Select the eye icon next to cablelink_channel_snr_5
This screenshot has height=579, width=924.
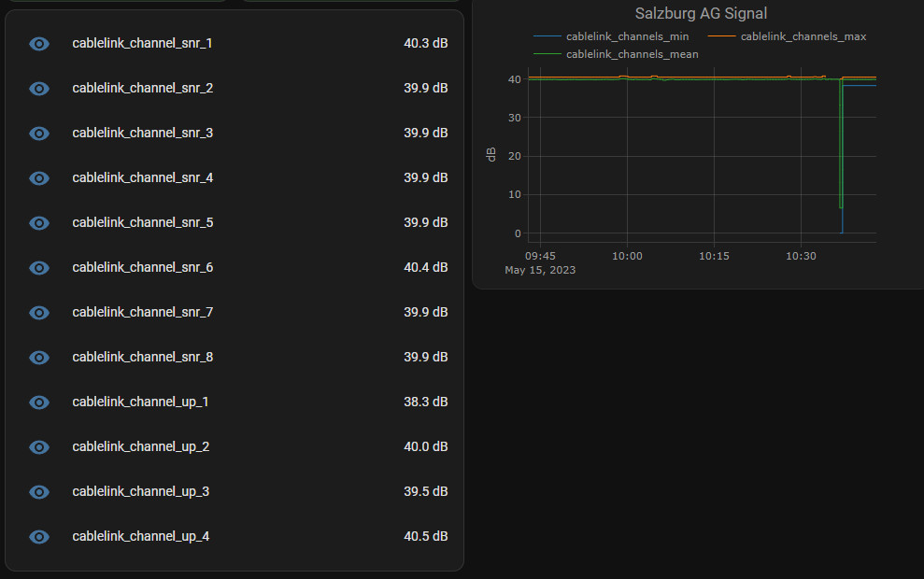[39, 223]
